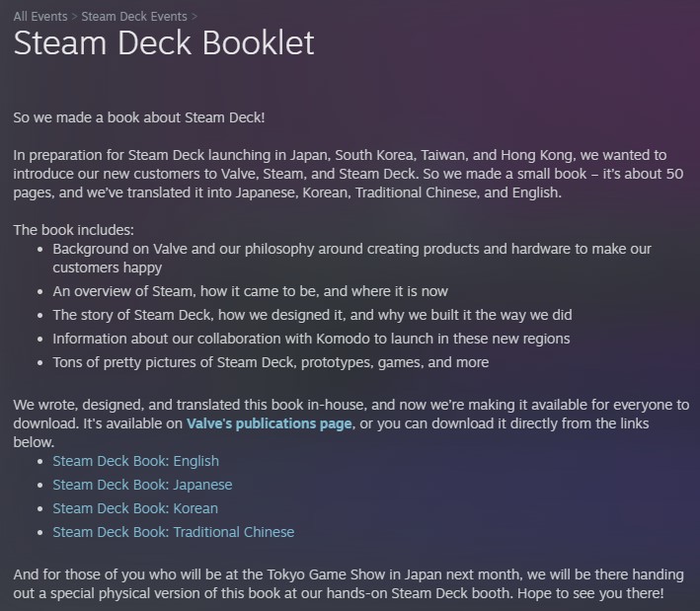
Task: Click the Tokyo Game Show closing paragraph
Action: pyautogui.click(x=340, y=584)
